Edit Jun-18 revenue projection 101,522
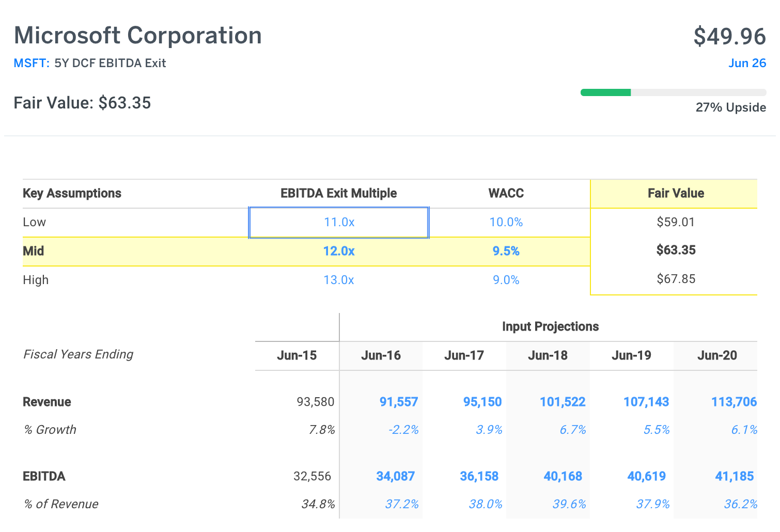The image size is (780, 532). click(563, 402)
